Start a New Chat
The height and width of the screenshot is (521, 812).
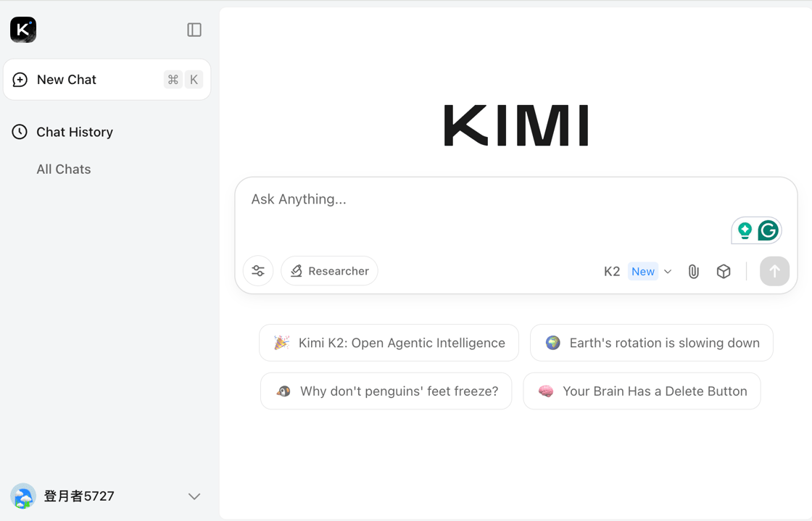107,80
